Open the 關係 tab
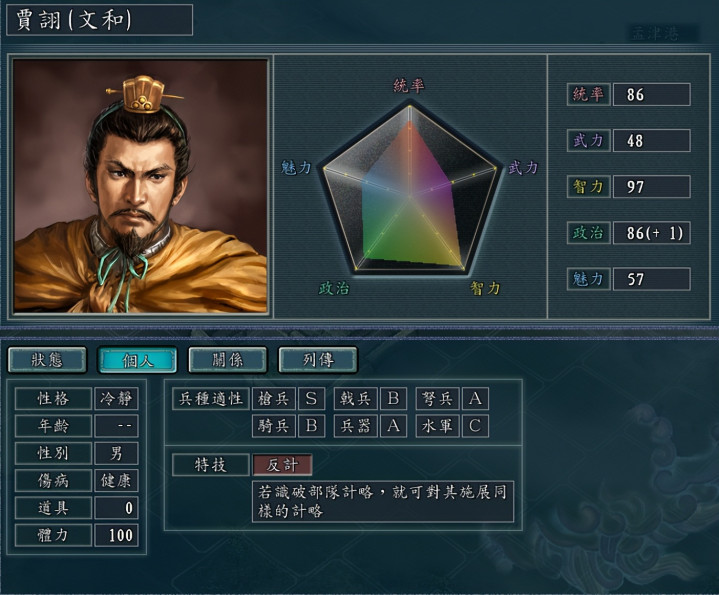Screen dimensions: 719x595 pos(227,360)
